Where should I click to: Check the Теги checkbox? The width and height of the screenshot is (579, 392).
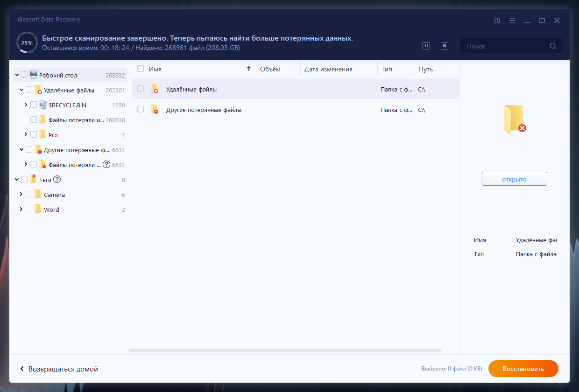24,179
